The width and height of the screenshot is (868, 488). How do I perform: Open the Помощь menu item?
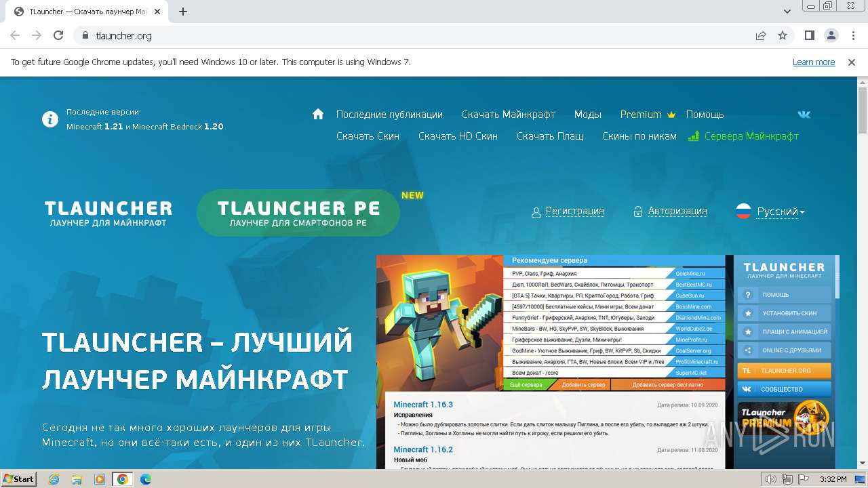[705, 115]
